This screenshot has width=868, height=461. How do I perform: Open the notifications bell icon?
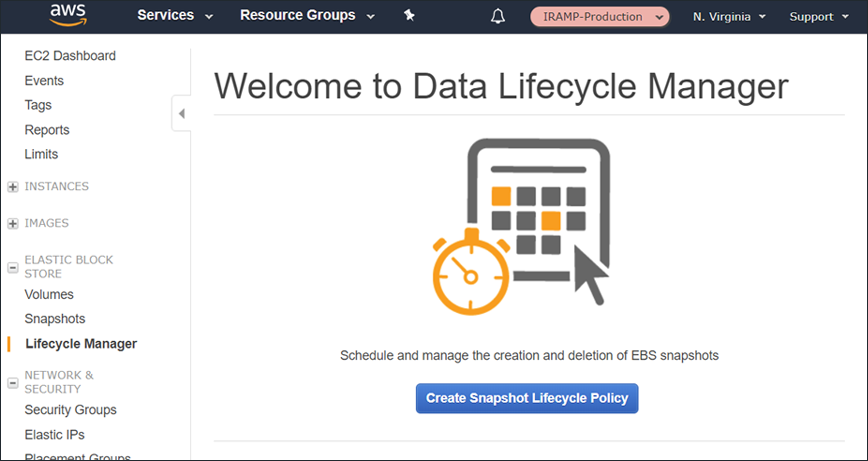[497, 16]
